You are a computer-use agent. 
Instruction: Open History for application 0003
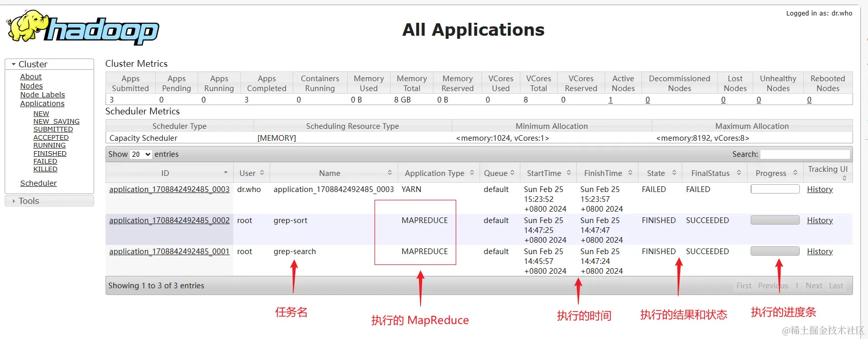[x=820, y=189]
